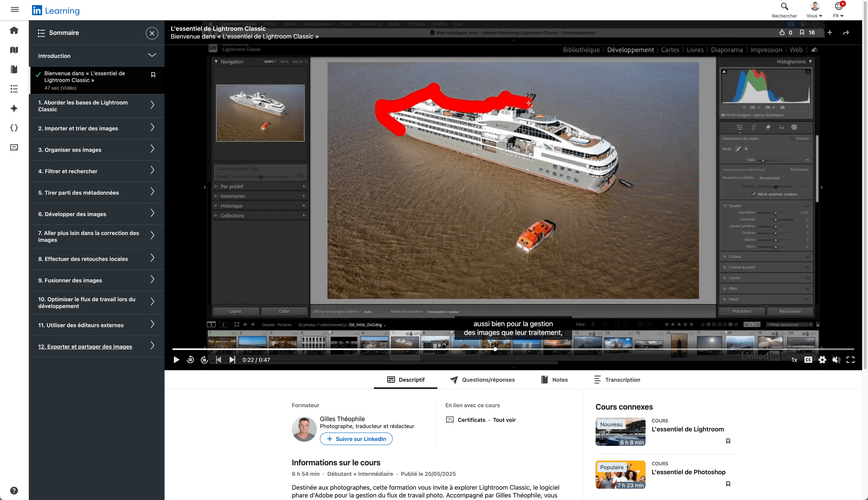
Task: Click the video progress bar handle
Action: click(x=495, y=349)
